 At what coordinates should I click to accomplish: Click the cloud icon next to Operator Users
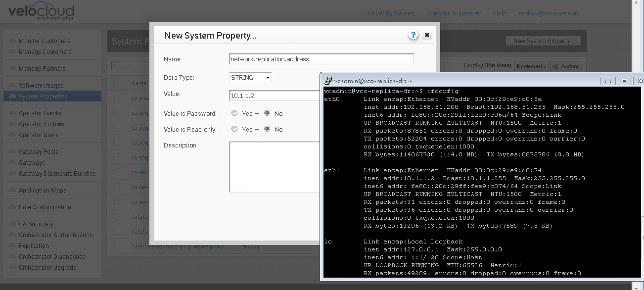tap(11, 135)
